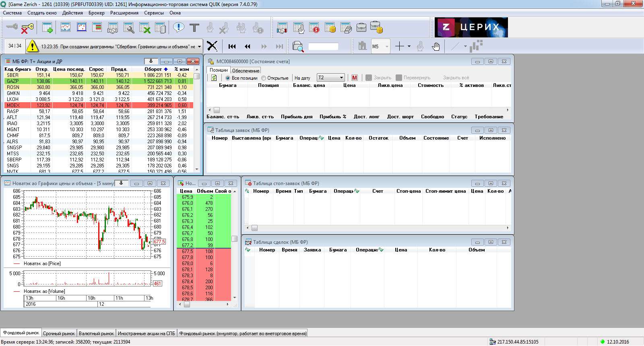Click the 'Оборот' column header to sort
644x346 pixels.
coord(153,69)
